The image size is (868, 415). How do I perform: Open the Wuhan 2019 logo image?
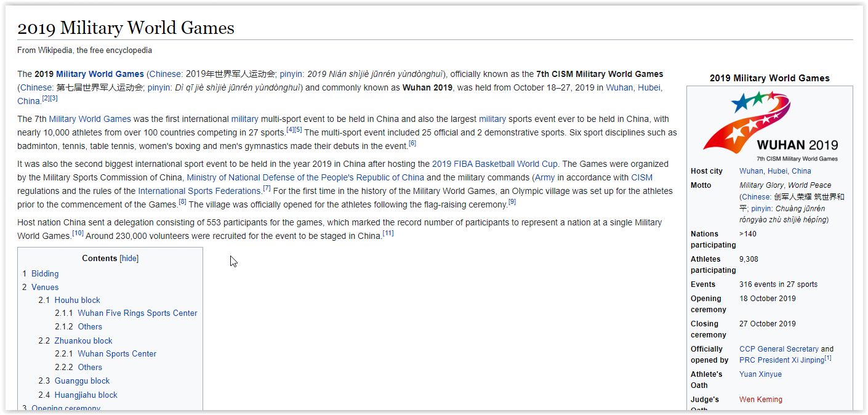point(770,126)
